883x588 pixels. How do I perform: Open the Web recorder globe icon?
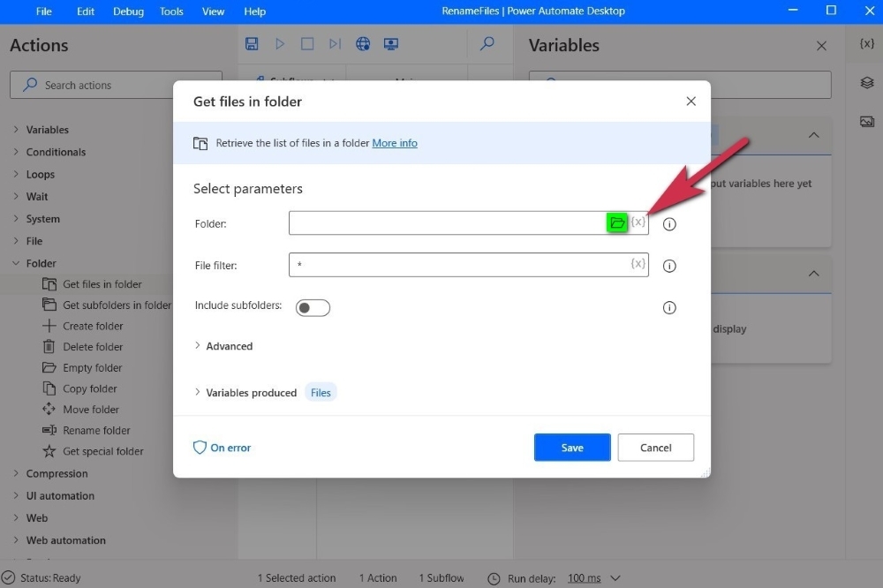363,44
